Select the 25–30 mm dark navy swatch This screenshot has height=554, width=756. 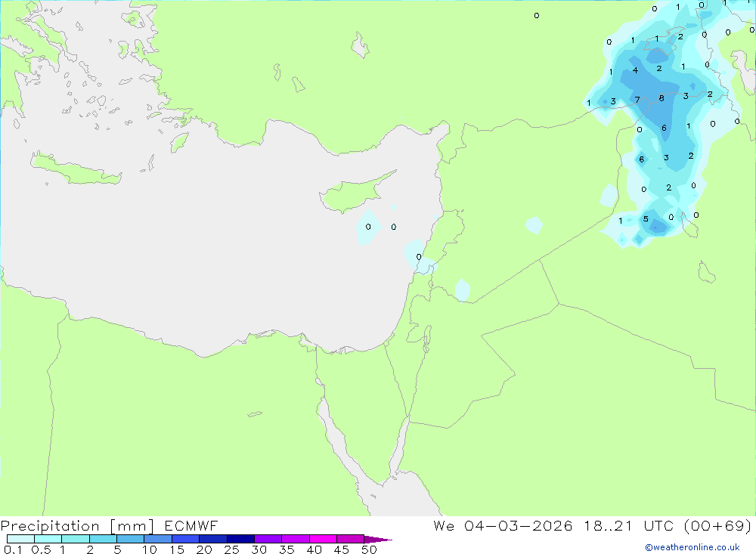tap(240, 539)
